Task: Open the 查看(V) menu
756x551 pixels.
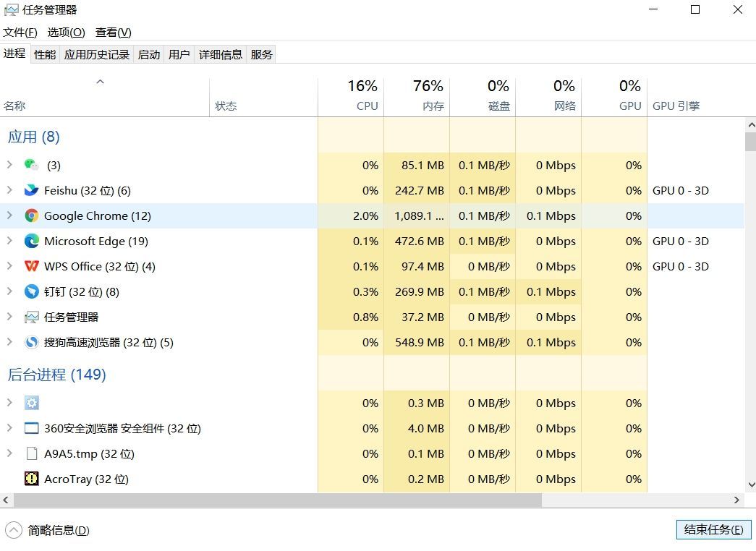Action: click(114, 33)
